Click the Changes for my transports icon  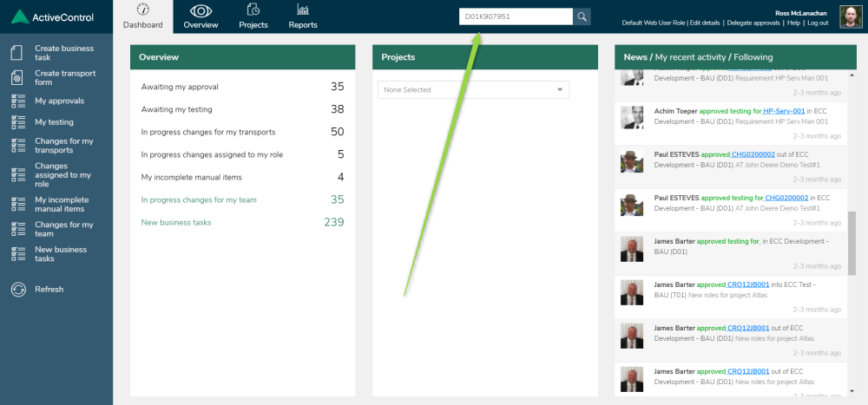[18, 146]
